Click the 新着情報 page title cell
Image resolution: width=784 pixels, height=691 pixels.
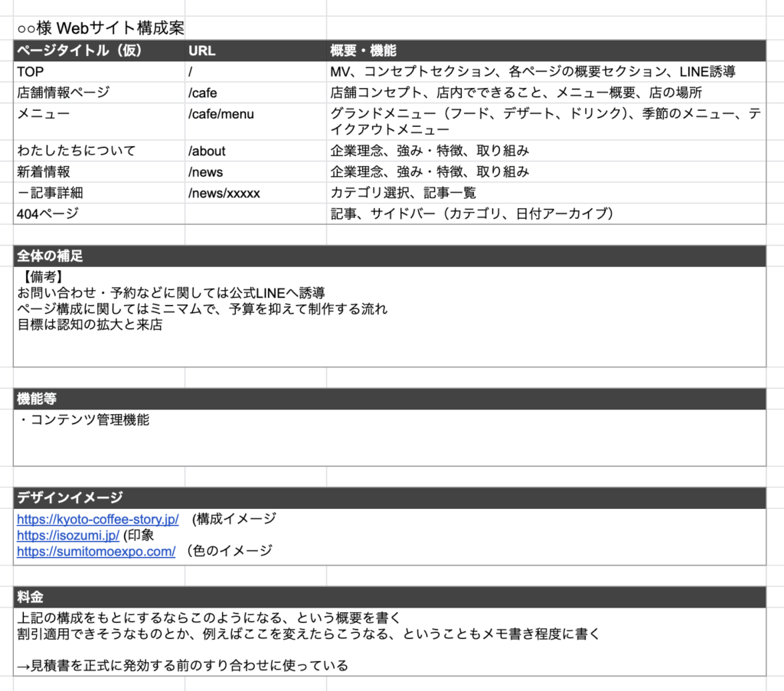44,171
